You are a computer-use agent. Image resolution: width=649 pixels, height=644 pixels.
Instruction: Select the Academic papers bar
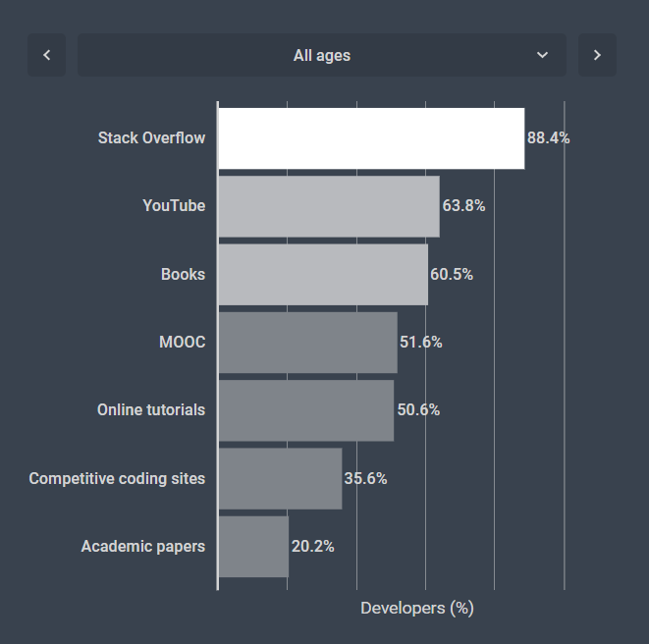[253, 547]
